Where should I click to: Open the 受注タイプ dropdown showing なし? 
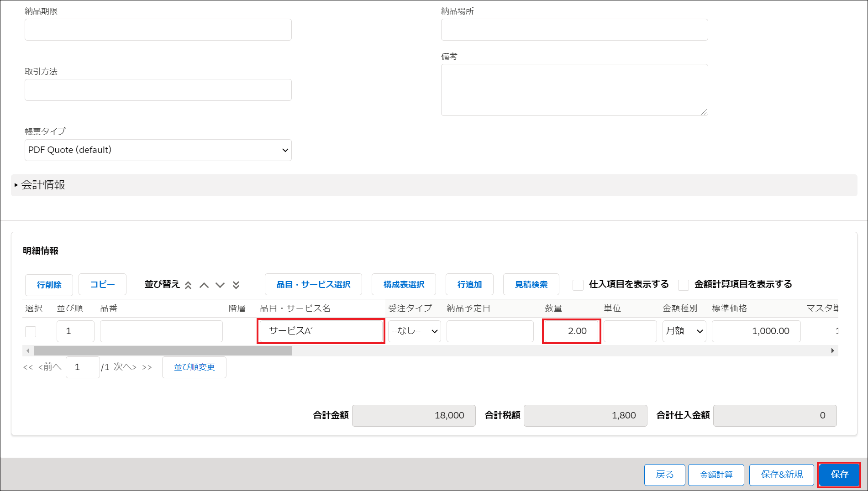(414, 331)
